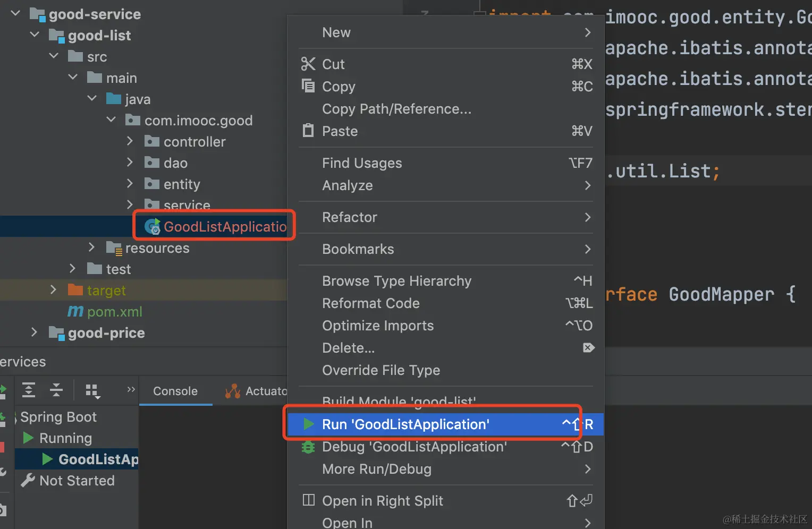Image resolution: width=812 pixels, height=529 pixels.
Task: Select the service package row
Action: (x=143, y=204)
